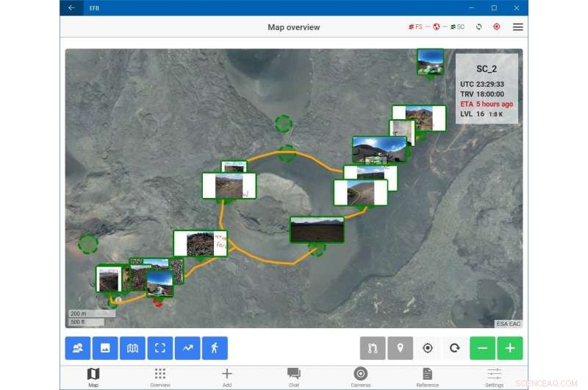Screen dimensions: 588x390
Task: Open the Settings tab
Action: (494, 376)
